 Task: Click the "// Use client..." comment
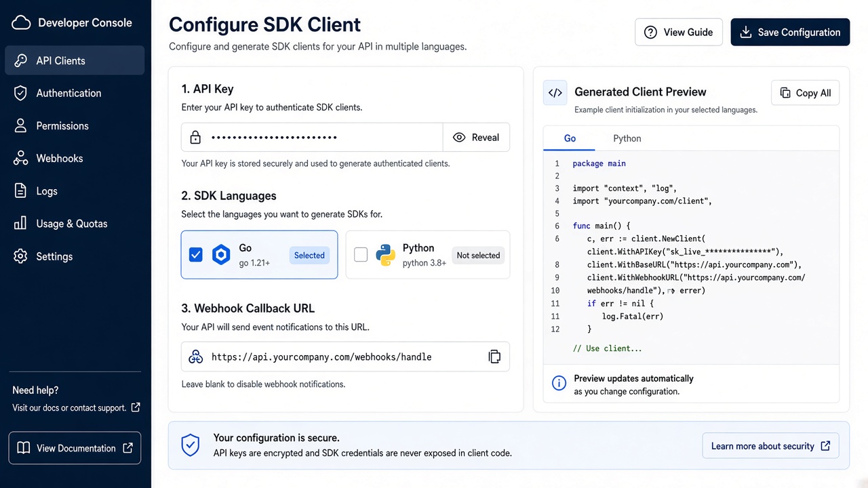pyautogui.click(x=607, y=348)
